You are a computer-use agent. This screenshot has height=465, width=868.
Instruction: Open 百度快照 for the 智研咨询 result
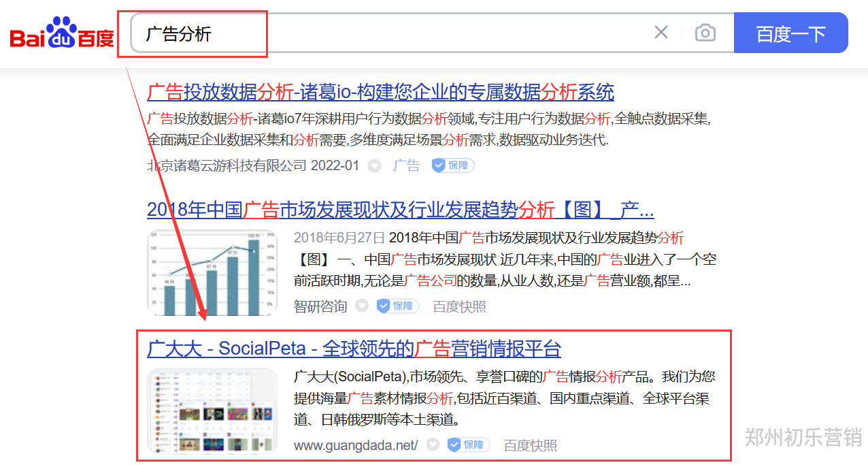tap(460, 306)
